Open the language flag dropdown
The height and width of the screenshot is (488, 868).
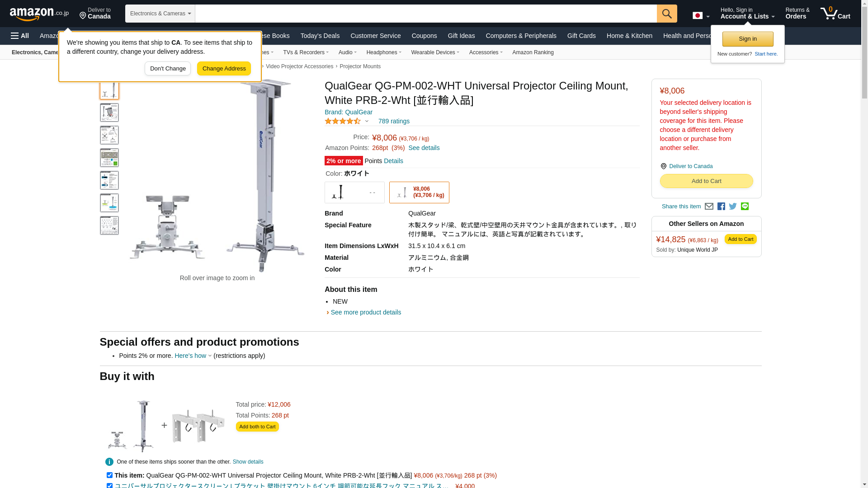click(x=701, y=16)
